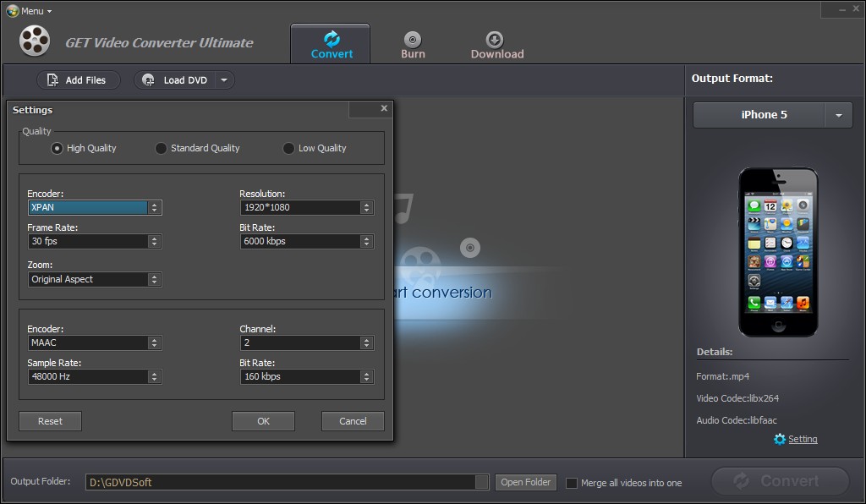Click the gear icon beside Setting

coord(779,439)
